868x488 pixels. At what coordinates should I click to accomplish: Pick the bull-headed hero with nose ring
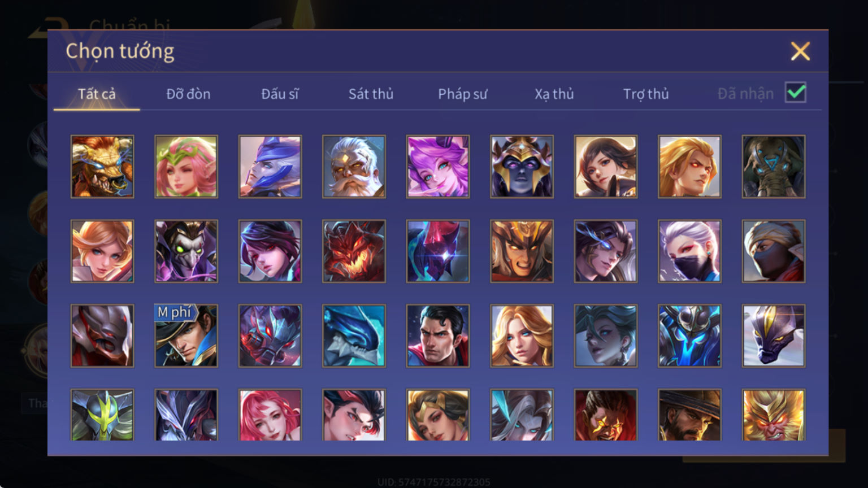102,167
